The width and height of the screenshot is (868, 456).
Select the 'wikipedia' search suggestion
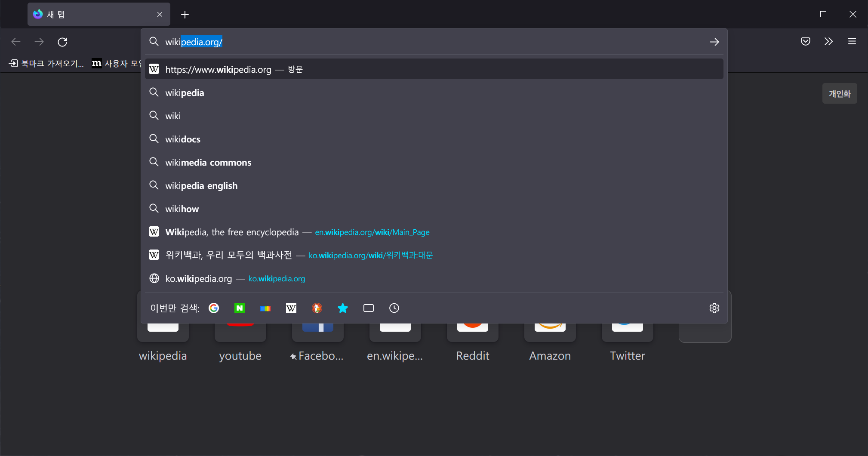tap(434, 92)
